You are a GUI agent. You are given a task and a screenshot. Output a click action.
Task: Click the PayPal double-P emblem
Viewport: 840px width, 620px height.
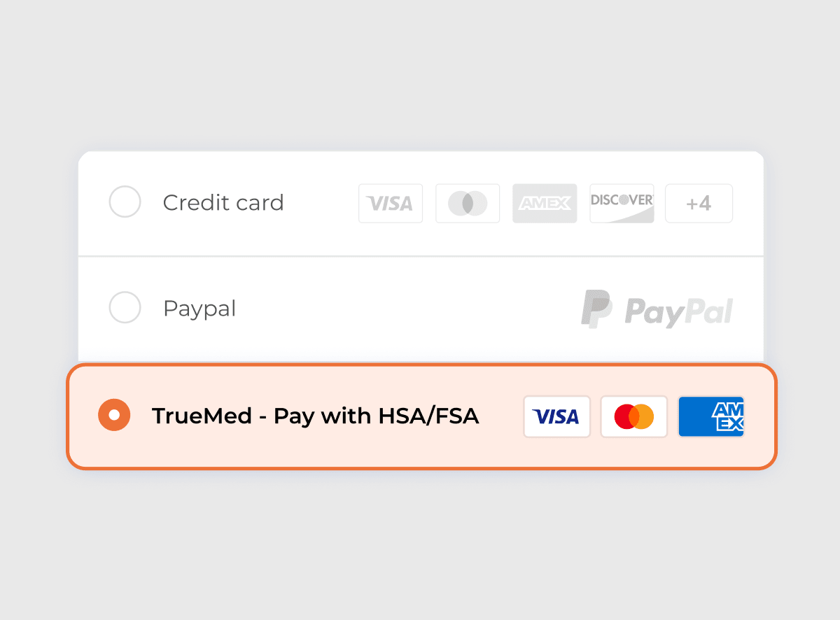pos(596,309)
